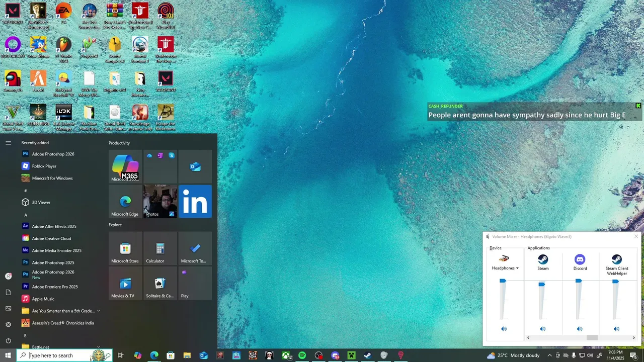Open the Outlook tile in Productivity
Screen dimensions: 644x362
coord(195,166)
